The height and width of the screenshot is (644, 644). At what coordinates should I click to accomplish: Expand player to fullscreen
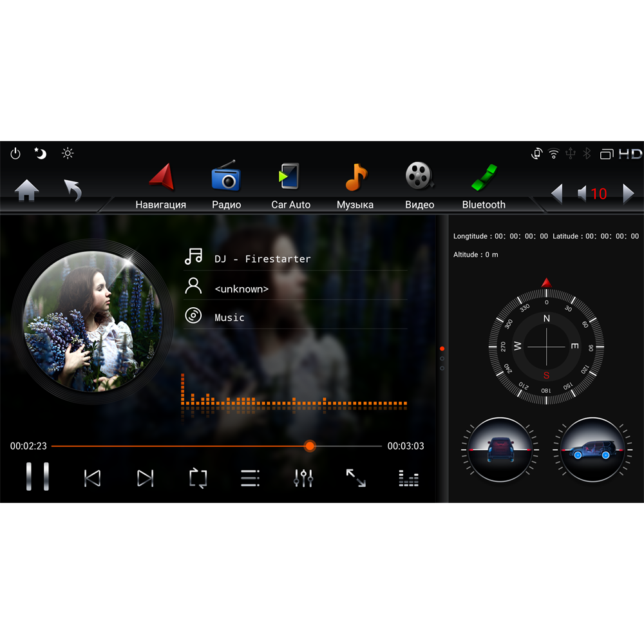point(355,478)
